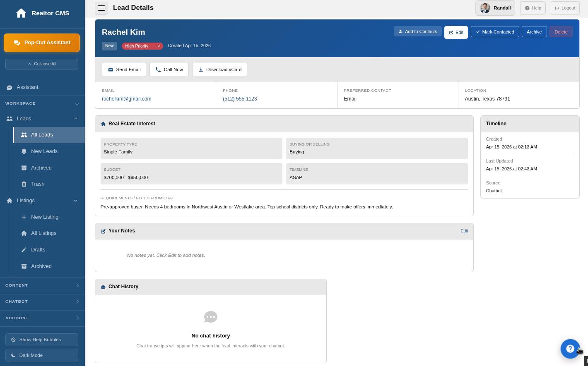Click the large empty chat bubble icon
The image size is (588, 366).
[211, 317]
